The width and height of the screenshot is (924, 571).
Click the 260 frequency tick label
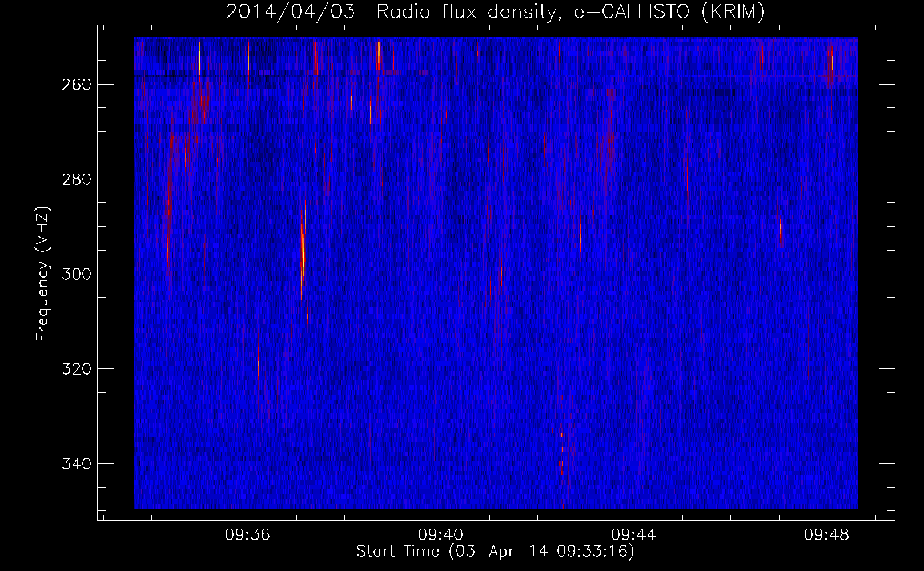point(76,85)
